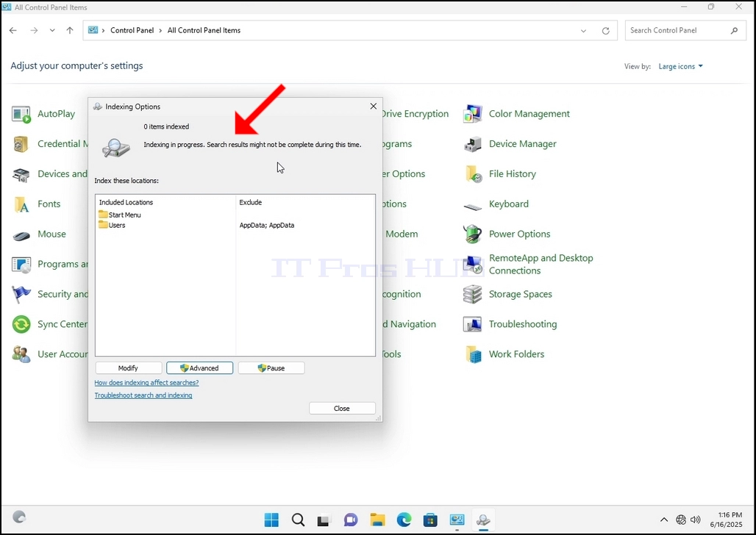Viewport: 756px width, 535px height.
Task: Open the Programs and Features icon
Action: (21, 264)
